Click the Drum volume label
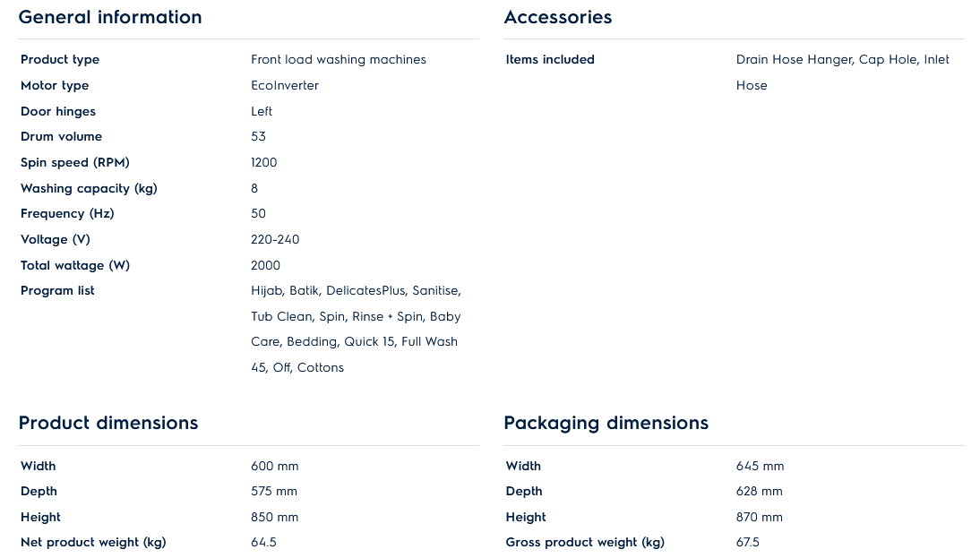The width and height of the screenshot is (980, 558). (61, 137)
